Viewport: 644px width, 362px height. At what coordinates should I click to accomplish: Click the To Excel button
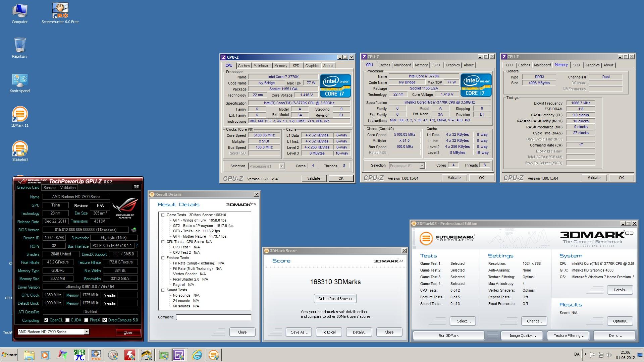tap(329, 332)
